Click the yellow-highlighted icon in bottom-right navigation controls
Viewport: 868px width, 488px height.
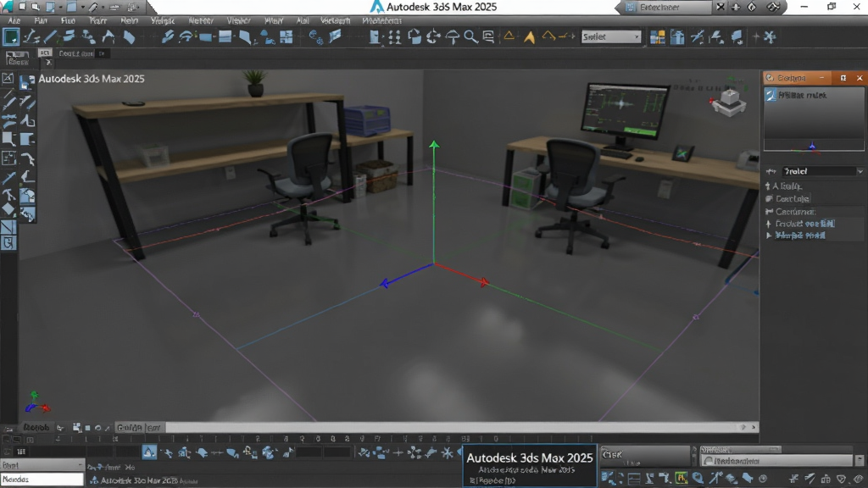pyautogui.click(x=682, y=478)
